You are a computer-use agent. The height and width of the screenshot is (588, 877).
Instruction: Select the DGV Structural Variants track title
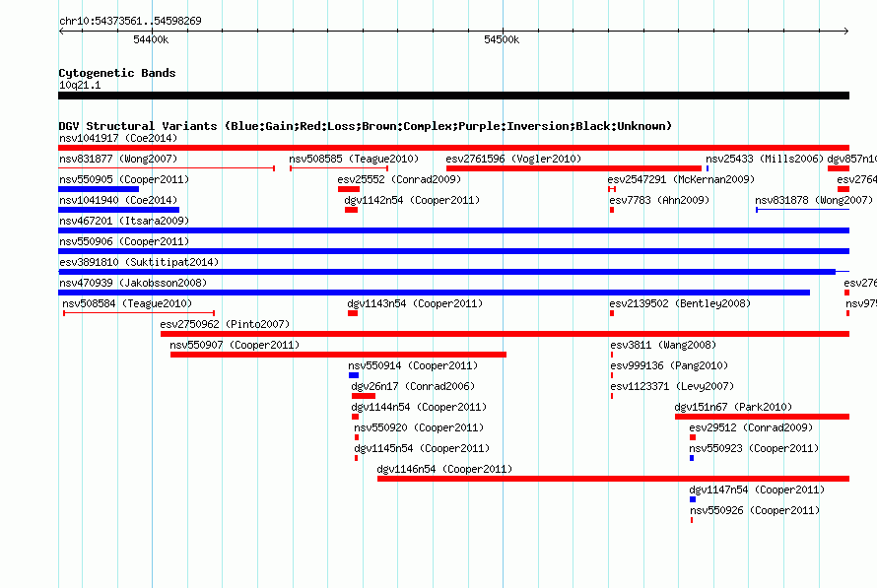[366, 126]
